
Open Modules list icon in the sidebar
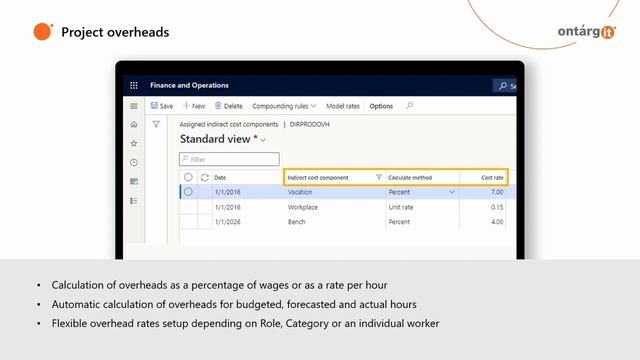click(x=134, y=201)
